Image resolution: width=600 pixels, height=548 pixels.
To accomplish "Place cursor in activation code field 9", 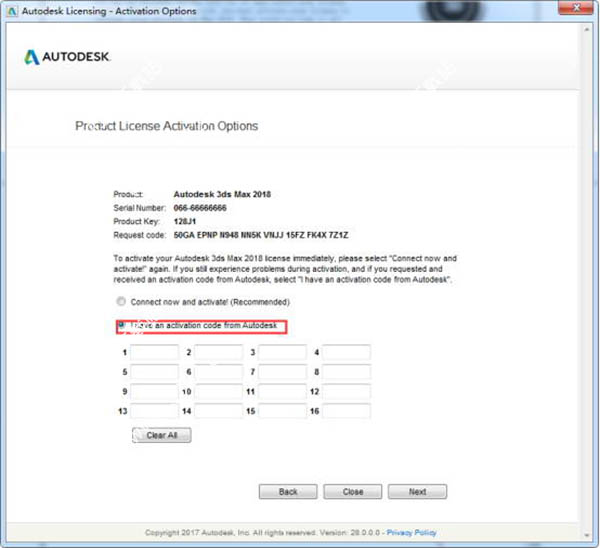I will click(155, 392).
